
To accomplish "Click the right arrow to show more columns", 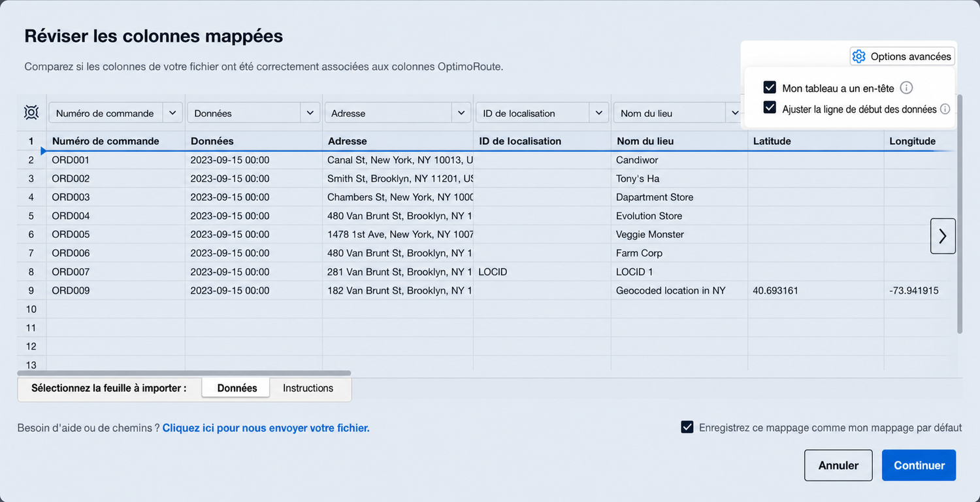I will click(x=943, y=236).
